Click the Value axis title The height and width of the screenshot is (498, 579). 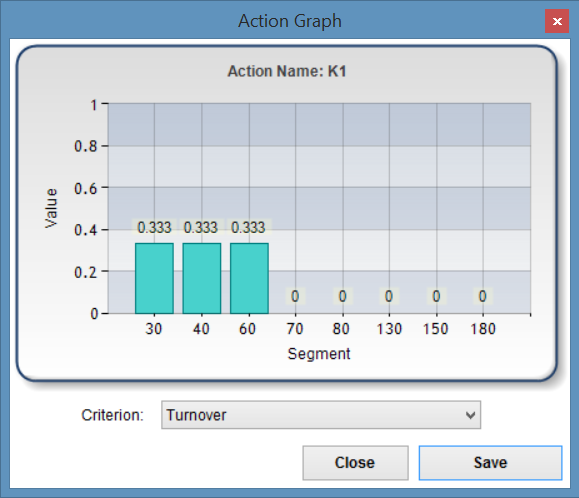point(51,208)
